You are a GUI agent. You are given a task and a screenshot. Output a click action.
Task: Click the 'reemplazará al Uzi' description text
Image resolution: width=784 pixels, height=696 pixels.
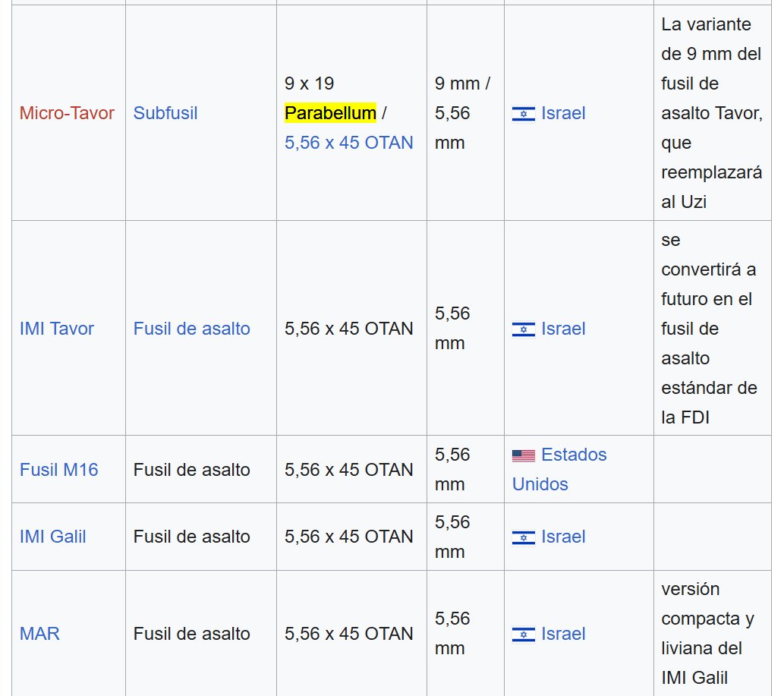[711, 187]
